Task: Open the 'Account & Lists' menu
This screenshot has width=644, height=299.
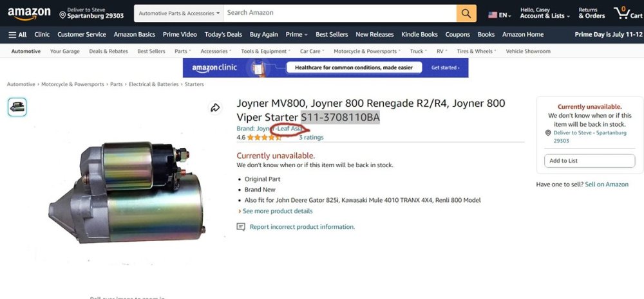Action: [x=545, y=13]
